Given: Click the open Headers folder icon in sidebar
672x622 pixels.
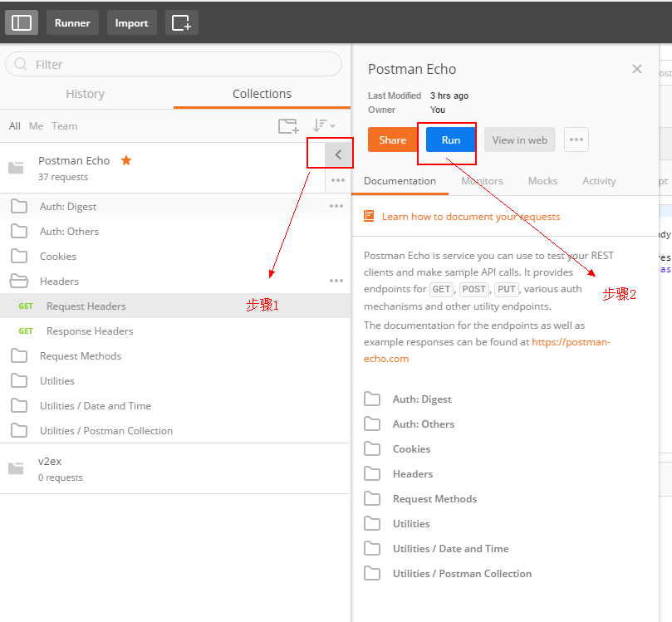Looking at the screenshot, I should coord(19,281).
